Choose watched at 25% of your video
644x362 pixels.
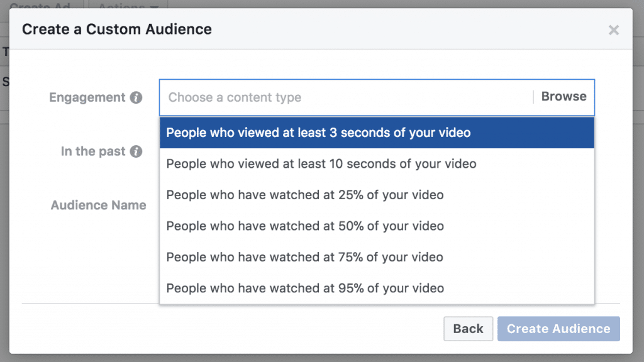click(377, 195)
